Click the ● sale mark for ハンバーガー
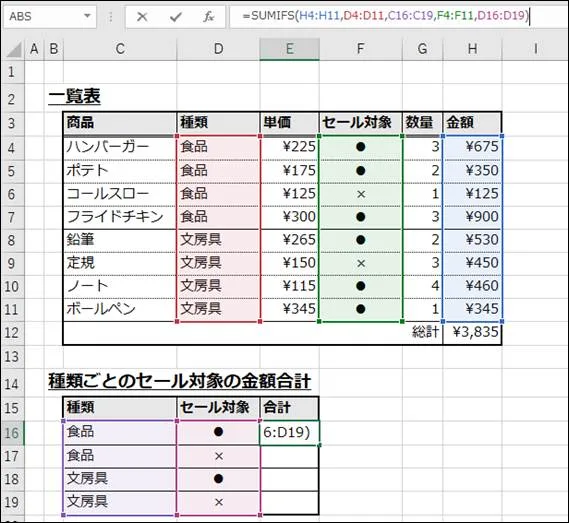The height and width of the screenshot is (523, 569). (x=361, y=147)
